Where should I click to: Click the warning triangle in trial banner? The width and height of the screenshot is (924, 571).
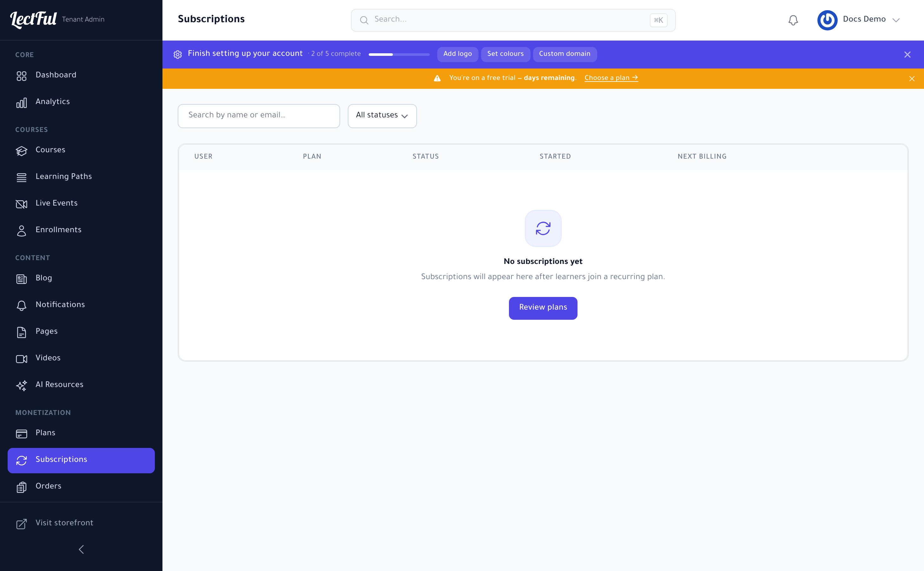pos(437,78)
